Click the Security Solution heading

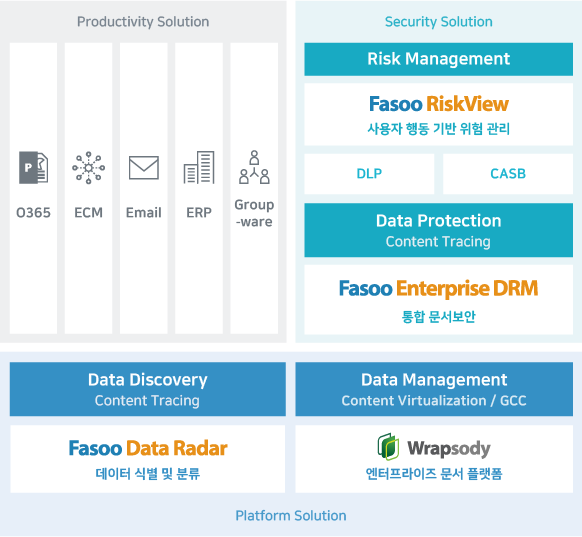pyautogui.click(x=438, y=22)
